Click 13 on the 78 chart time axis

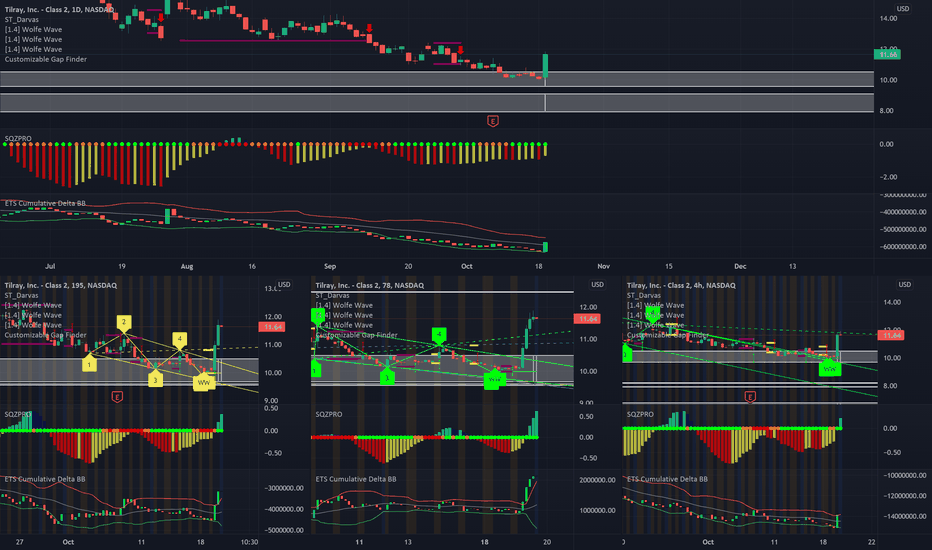pos(408,542)
